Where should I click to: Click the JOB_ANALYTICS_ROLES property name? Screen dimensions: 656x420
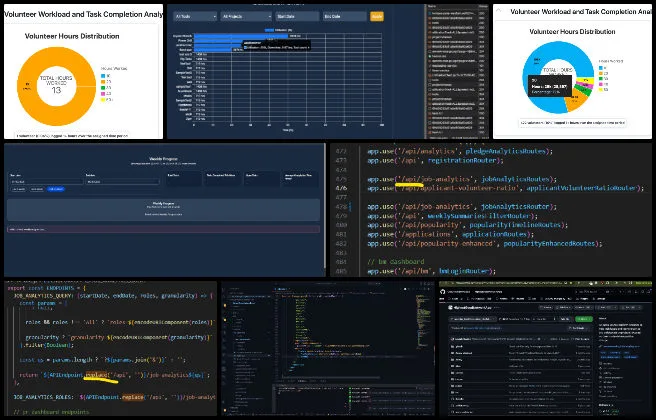click(43, 397)
